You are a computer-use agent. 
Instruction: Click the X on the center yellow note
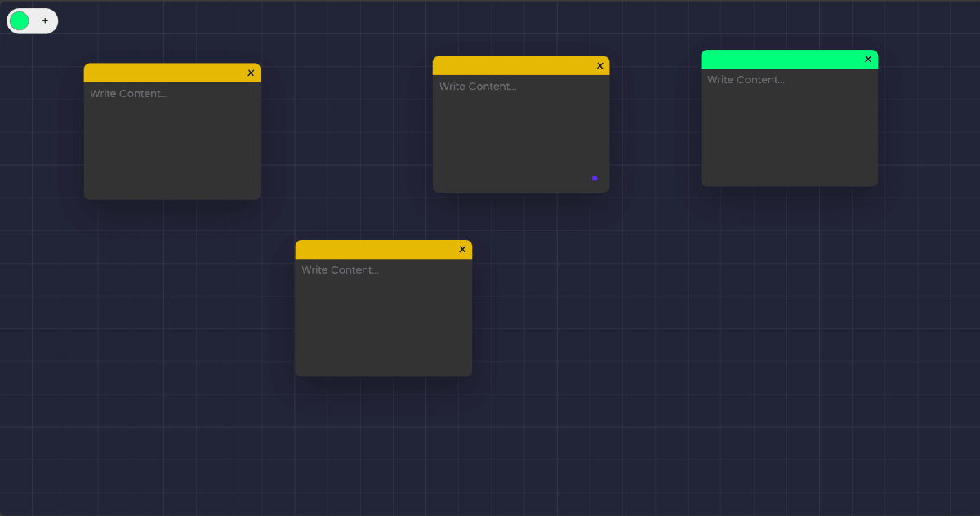[600, 65]
